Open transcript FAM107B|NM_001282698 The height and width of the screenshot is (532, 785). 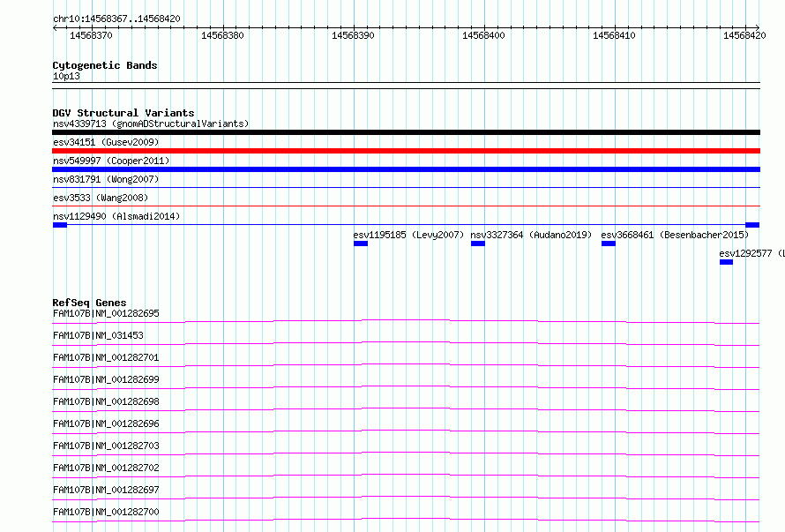(106, 401)
